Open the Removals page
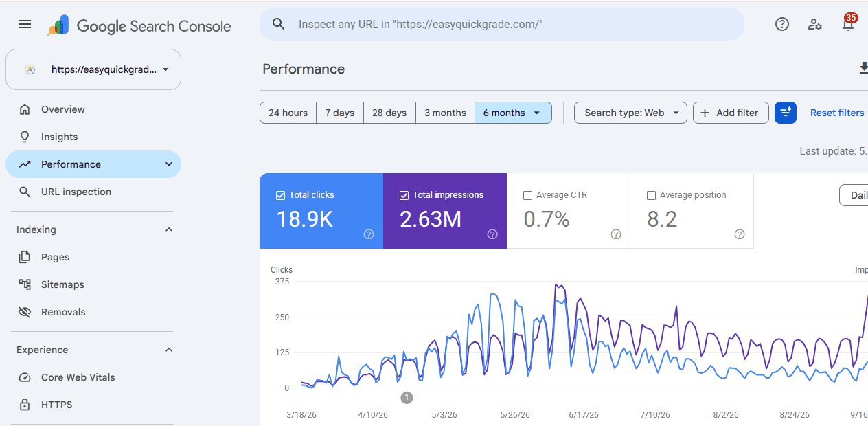868x426 pixels. tap(93, 312)
